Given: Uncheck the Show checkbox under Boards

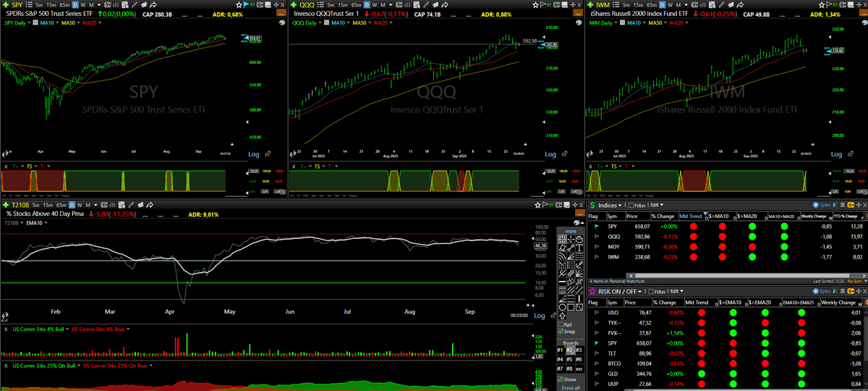Looking at the screenshot, I should pos(561,379).
